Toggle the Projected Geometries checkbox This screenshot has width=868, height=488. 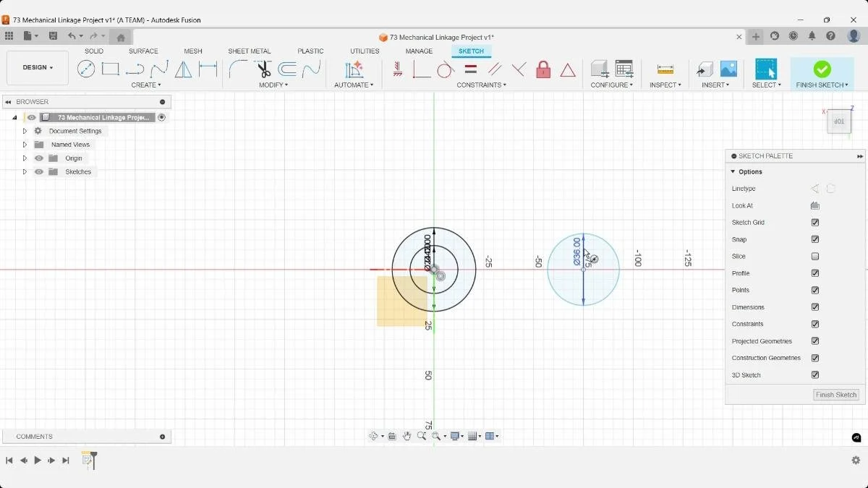tap(815, 341)
